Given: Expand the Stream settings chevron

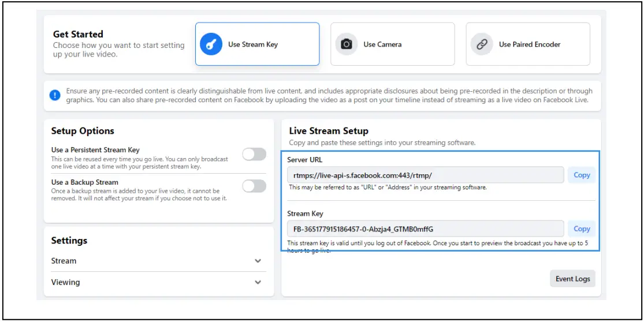Looking at the screenshot, I should (x=258, y=261).
